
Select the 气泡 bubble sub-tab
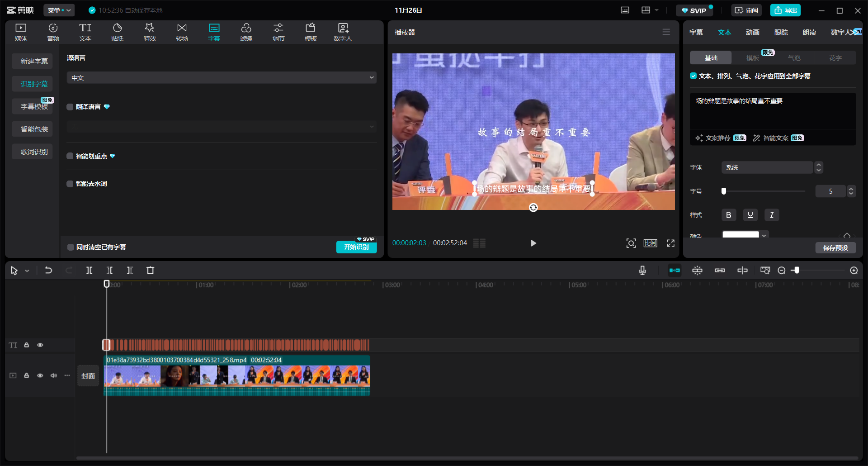(x=794, y=58)
